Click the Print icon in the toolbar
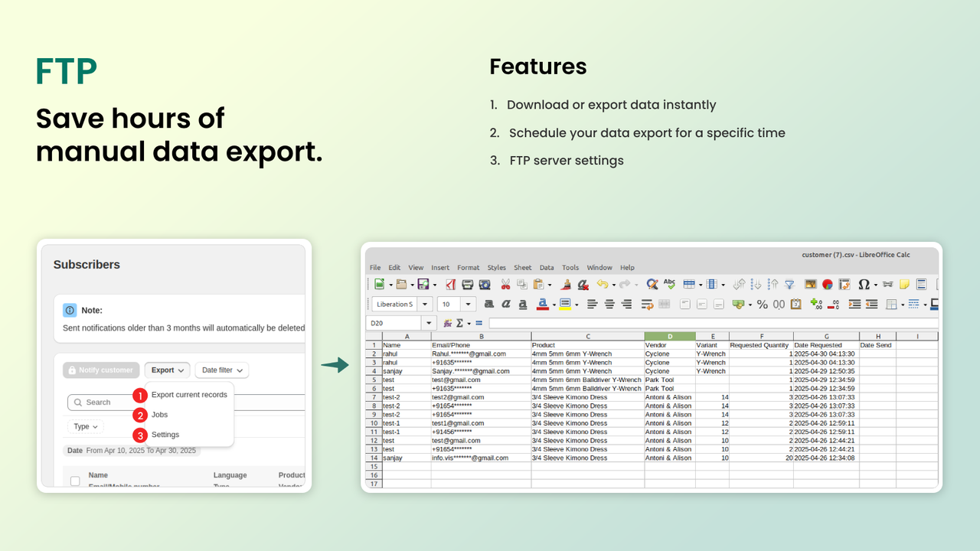The width and height of the screenshot is (980, 551). pyautogui.click(x=467, y=284)
